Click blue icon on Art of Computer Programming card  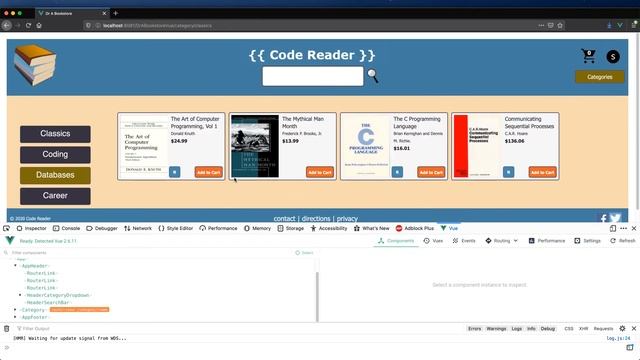pyautogui.click(x=174, y=172)
